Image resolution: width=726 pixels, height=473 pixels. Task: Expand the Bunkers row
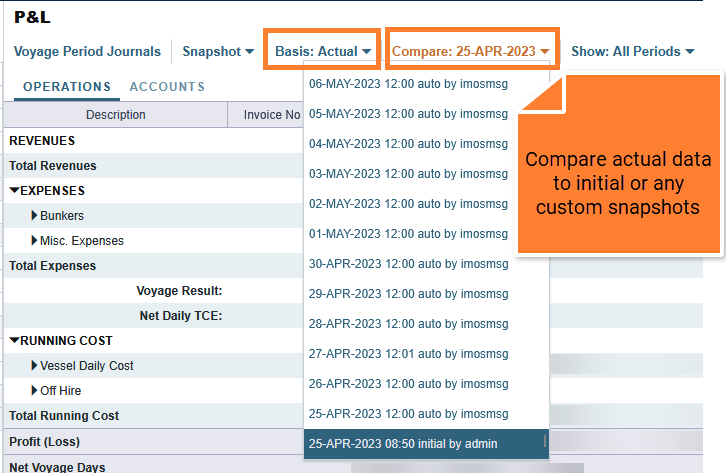(34, 216)
